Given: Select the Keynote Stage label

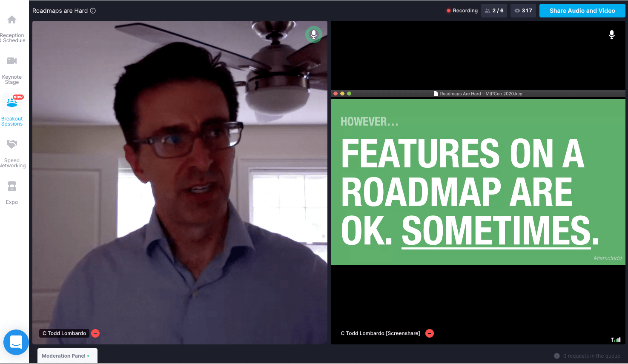Looking at the screenshot, I should (12, 80).
